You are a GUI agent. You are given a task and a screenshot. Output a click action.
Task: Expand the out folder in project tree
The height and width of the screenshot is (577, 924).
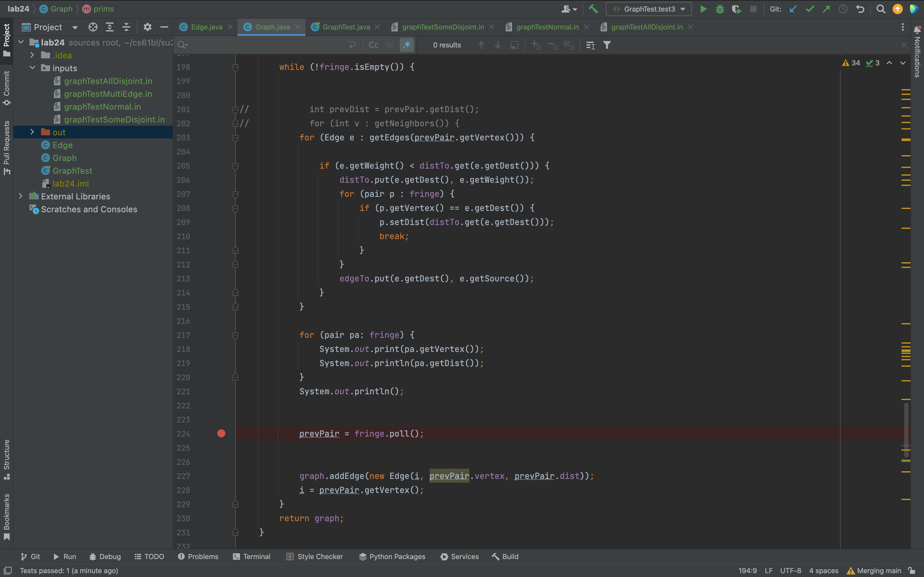[32, 132]
